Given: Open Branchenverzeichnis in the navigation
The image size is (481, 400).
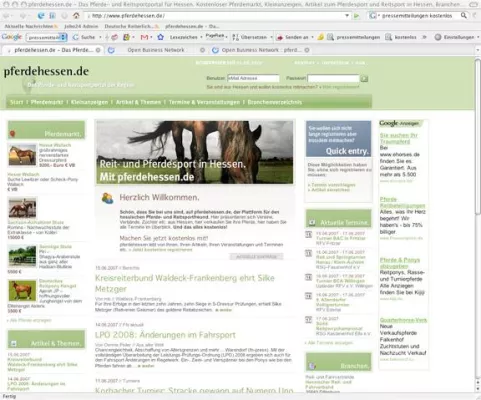Looking at the screenshot, I should tap(275, 102).
